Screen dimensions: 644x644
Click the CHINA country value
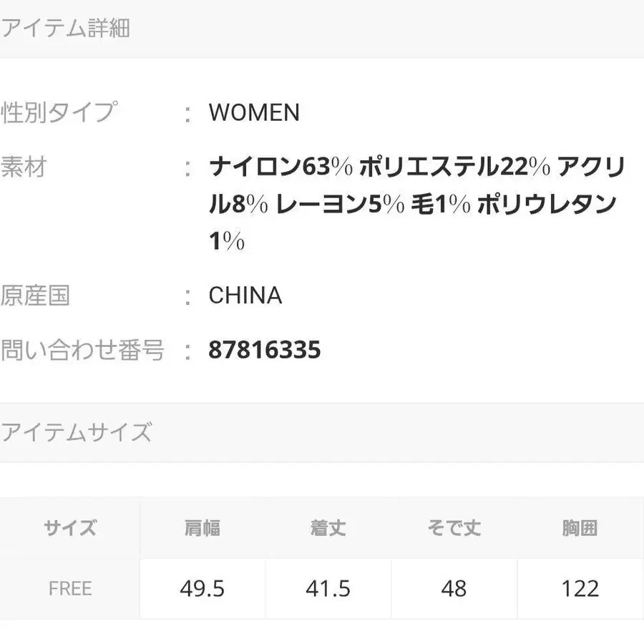(245, 296)
